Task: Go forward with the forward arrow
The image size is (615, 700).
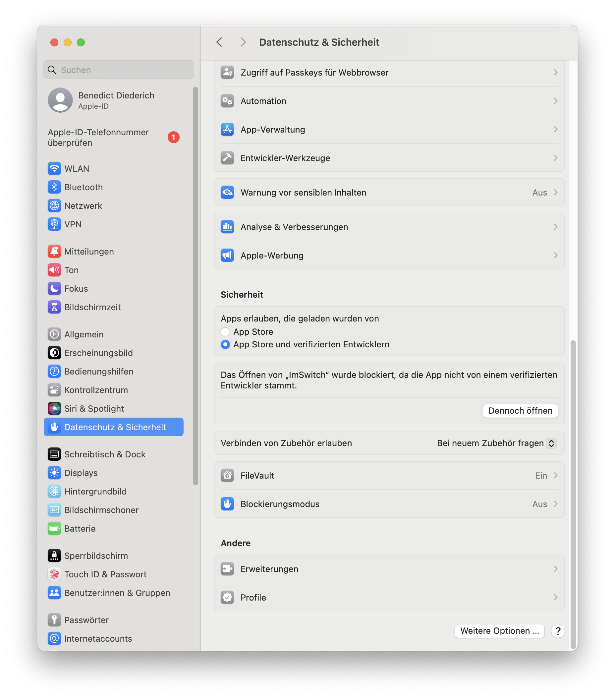Action: (x=243, y=42)
